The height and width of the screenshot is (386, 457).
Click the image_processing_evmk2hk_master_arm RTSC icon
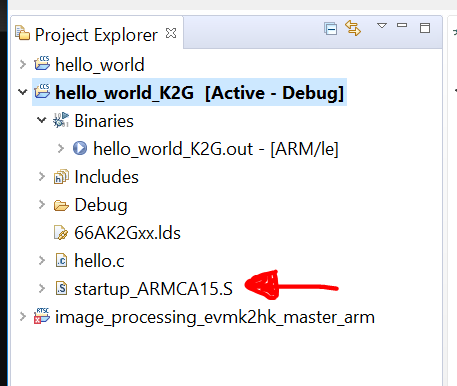click(x=42, y=316)
